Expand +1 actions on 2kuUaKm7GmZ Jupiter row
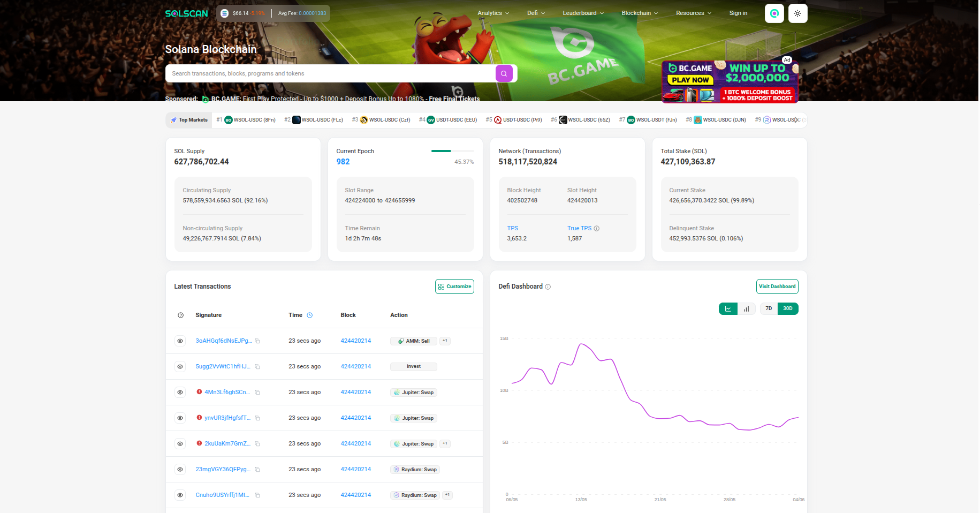980x513 pixels. (x=445, y=443)
